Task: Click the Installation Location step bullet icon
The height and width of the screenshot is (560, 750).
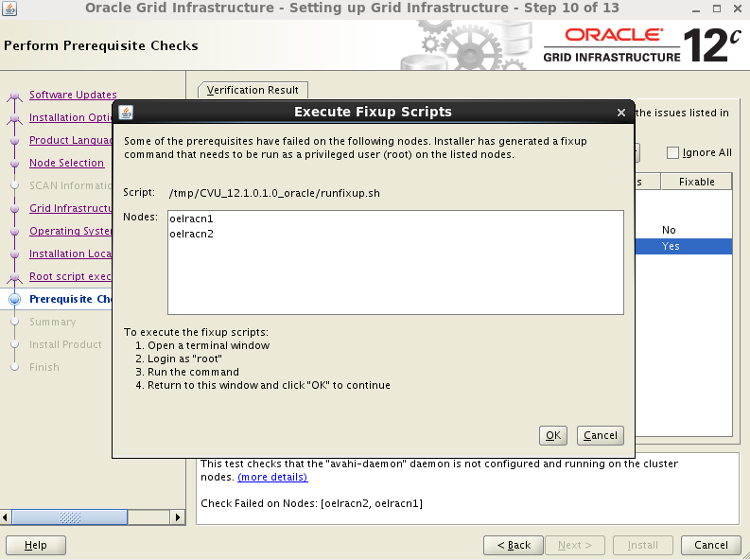Action: click(15, 254)
